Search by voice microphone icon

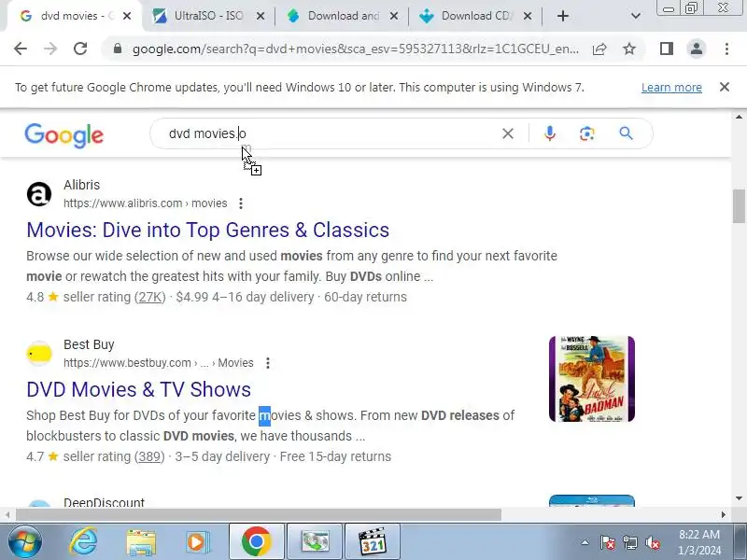(549, 133)
